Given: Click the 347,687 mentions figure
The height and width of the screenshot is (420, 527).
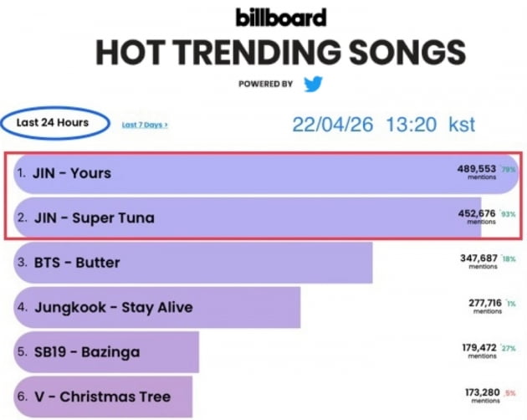Looking at the screenshot, I should (478, 261).
